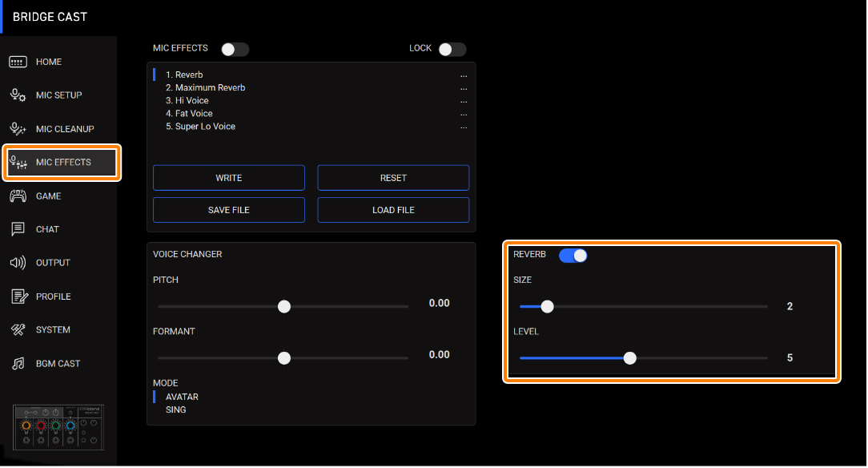
Task: Click the RESET button
Action: click(x=393, y=178)
